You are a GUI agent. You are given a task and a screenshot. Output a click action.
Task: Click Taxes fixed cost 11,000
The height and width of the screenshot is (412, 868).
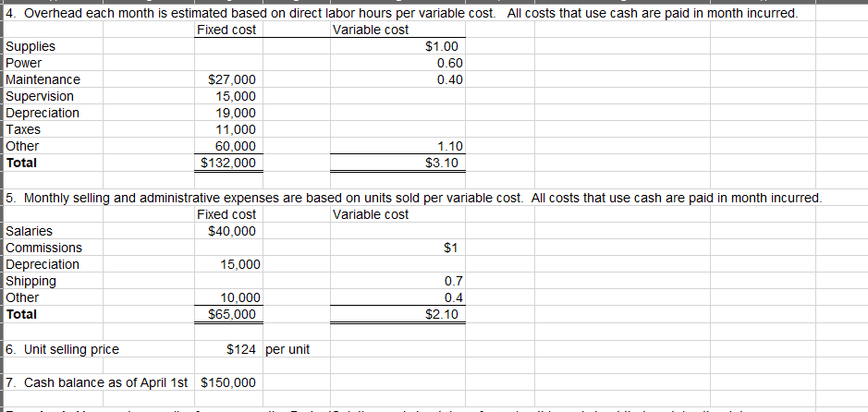pyautogui.click(x=236, y=130)
